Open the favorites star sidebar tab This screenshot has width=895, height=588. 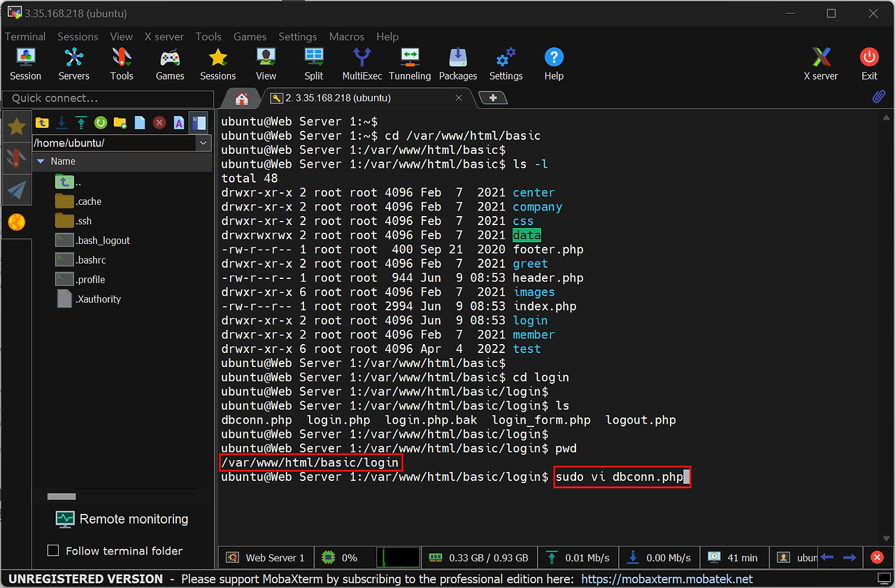coord(17,127)
